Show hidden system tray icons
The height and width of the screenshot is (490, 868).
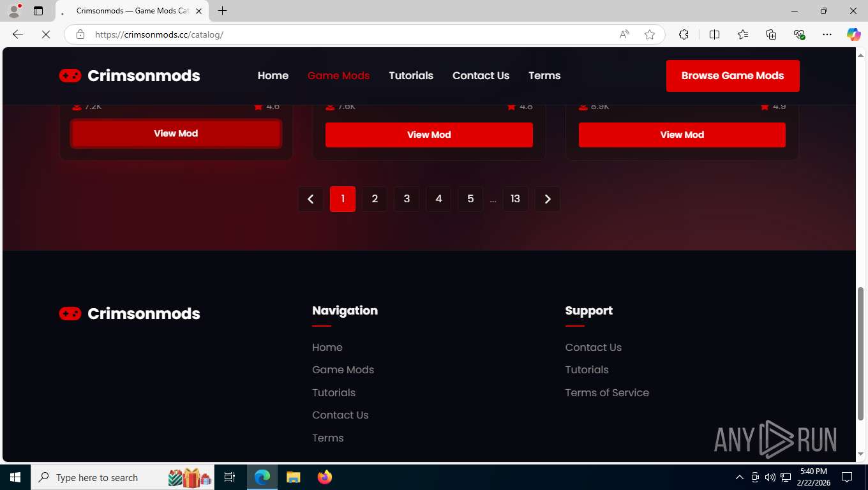pos(740,477)
